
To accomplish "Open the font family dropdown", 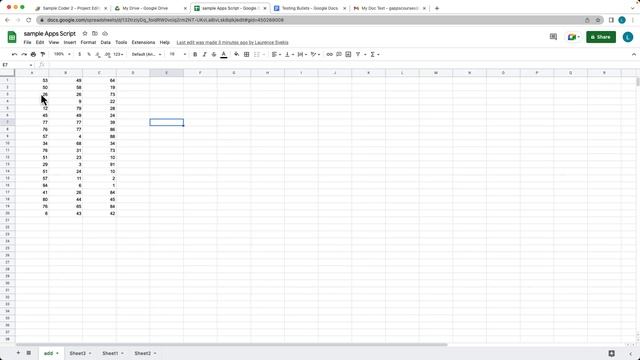I will point(147,54).
